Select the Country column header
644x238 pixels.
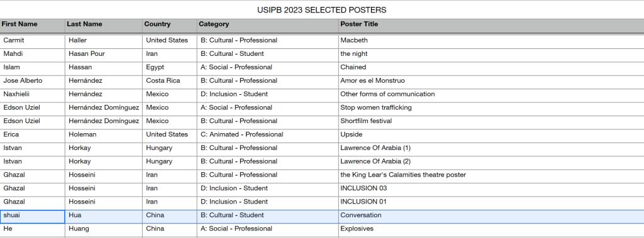click(170, 24)
